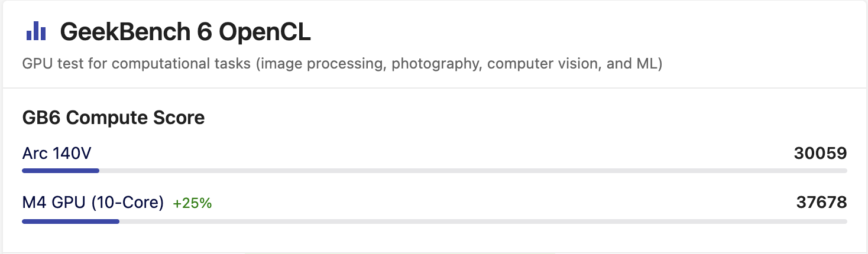Screen dimensions: 868x254
Task: Open the M4 GPU (10-Core) link
Action: (x=93, y=203)
